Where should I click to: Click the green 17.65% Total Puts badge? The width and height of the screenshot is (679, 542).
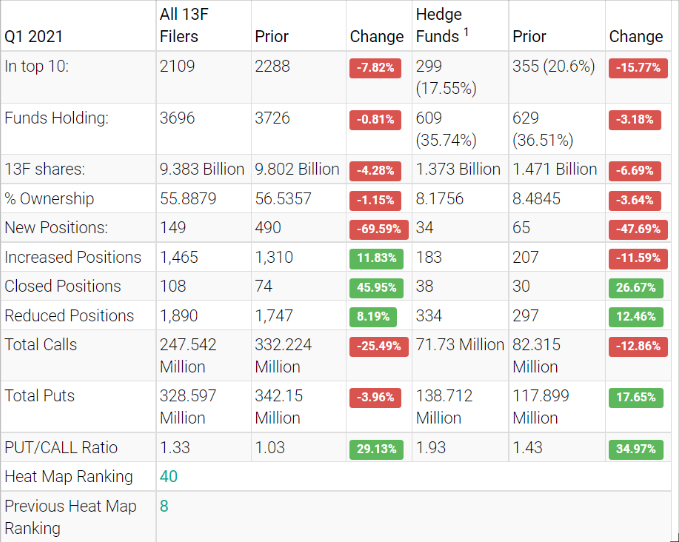635,396
